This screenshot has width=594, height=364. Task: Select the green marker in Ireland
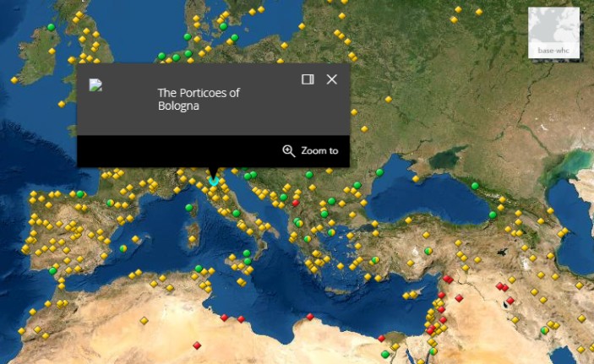coord(52,27)
